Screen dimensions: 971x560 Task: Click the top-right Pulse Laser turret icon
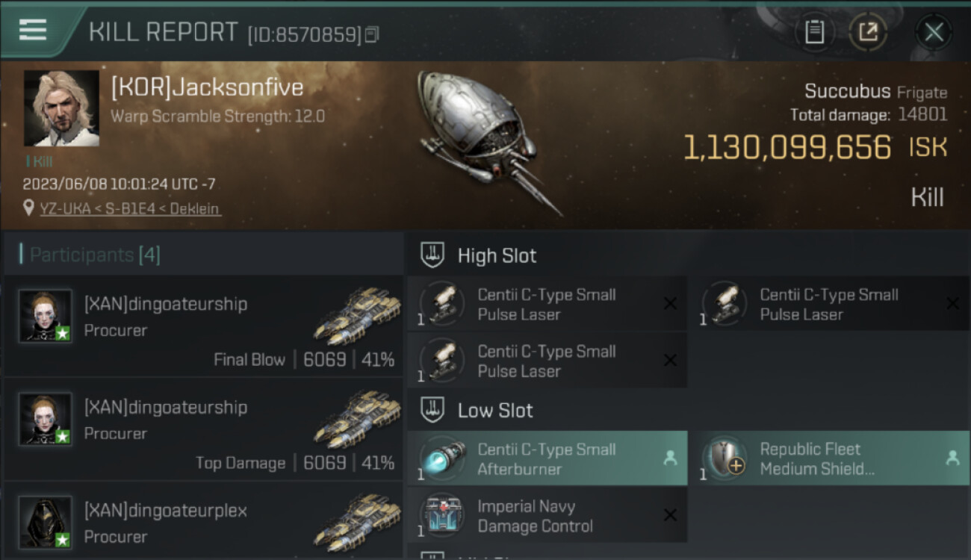(x=724, y=304)
